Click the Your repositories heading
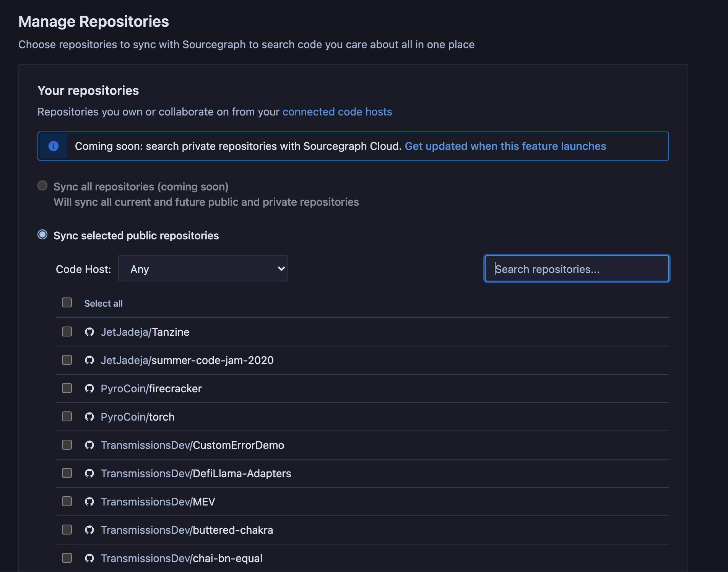Image resolution: width=728 pixels, height=572 pixels. tap(88, 91)
